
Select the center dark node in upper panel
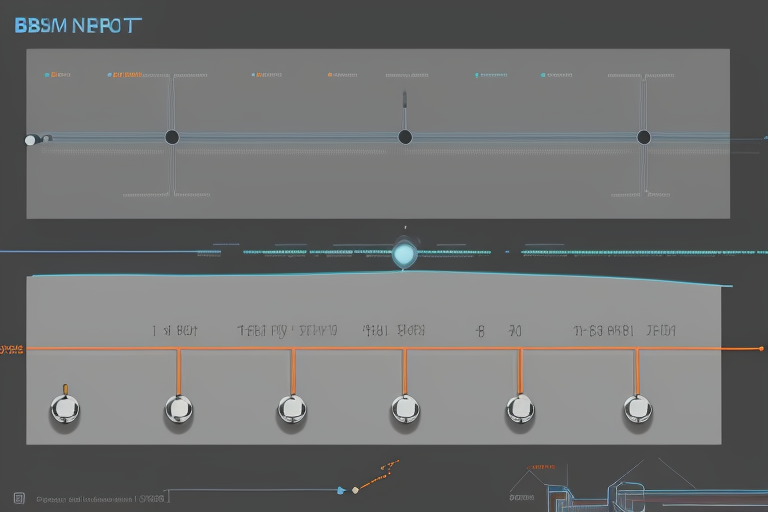coord(405,137)
